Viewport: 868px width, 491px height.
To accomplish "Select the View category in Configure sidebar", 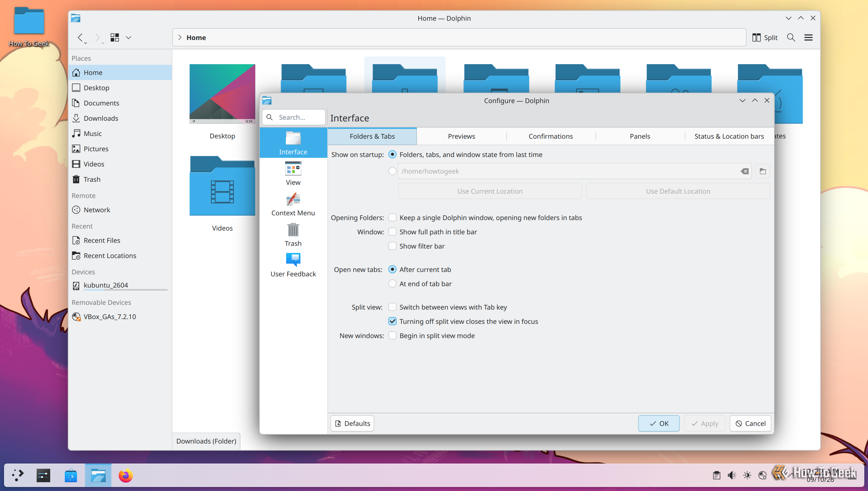I will 293,174.
